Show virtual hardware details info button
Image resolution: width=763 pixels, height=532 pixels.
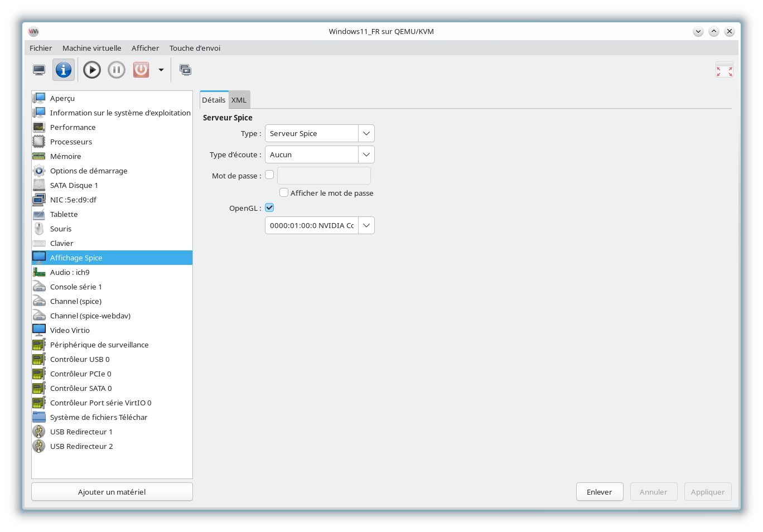pos(64,70)
